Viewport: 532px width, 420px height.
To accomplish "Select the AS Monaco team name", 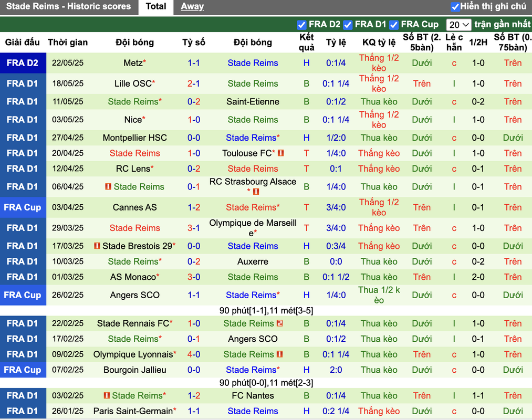I will [133, 277].
